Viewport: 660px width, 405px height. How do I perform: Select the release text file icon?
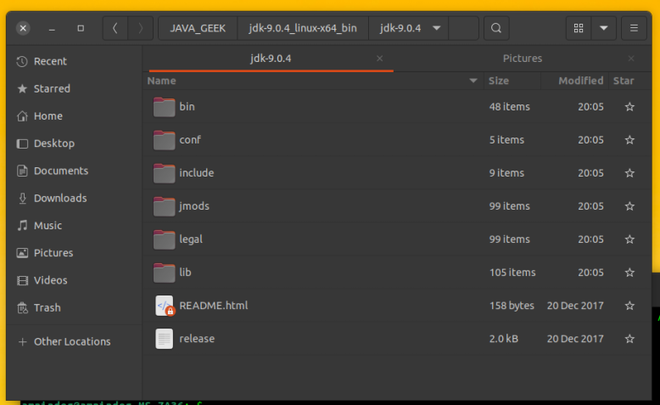164,339
